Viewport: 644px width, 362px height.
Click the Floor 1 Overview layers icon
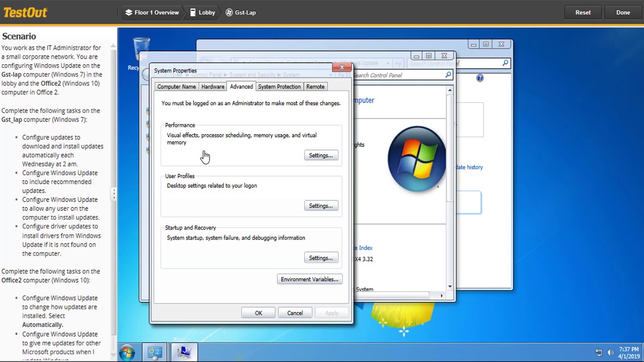click(x=129, y=13)
